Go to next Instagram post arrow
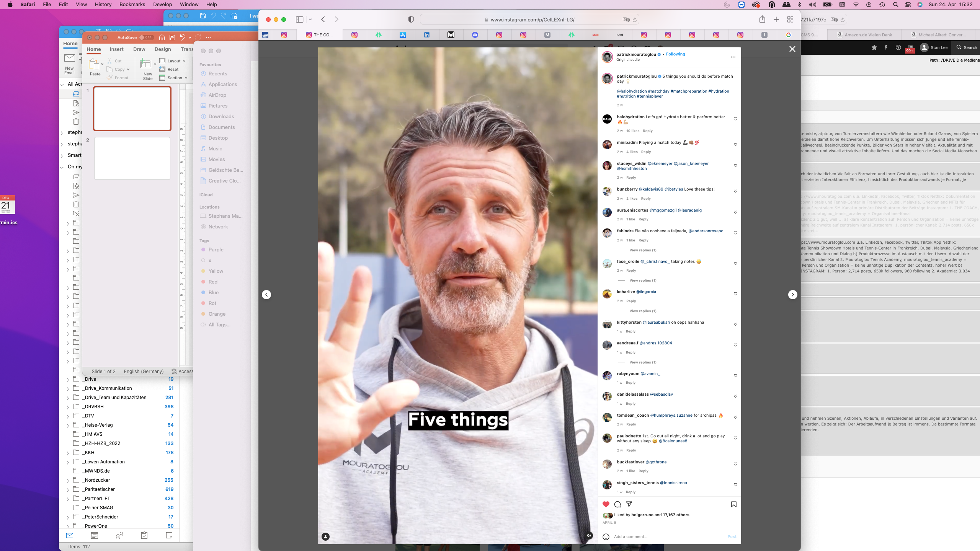980x551 pixels. [x=792, y=295]
